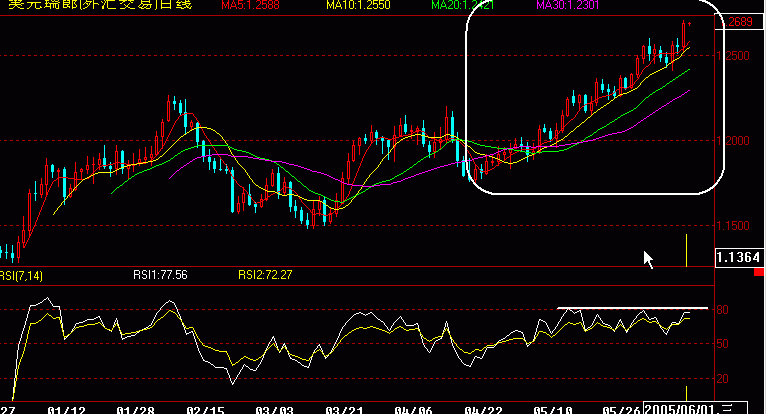Click the 05/26 date axis label
766x414 pixels.
pos(622,409)
